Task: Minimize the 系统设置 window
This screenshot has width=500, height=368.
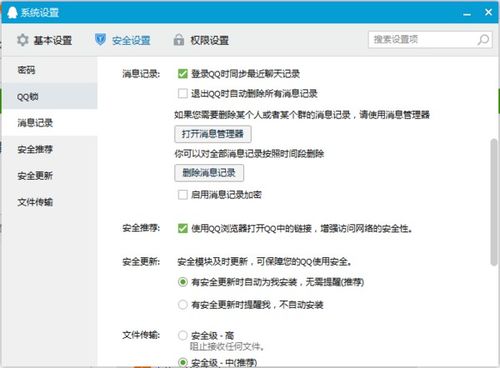Action: 467,13
